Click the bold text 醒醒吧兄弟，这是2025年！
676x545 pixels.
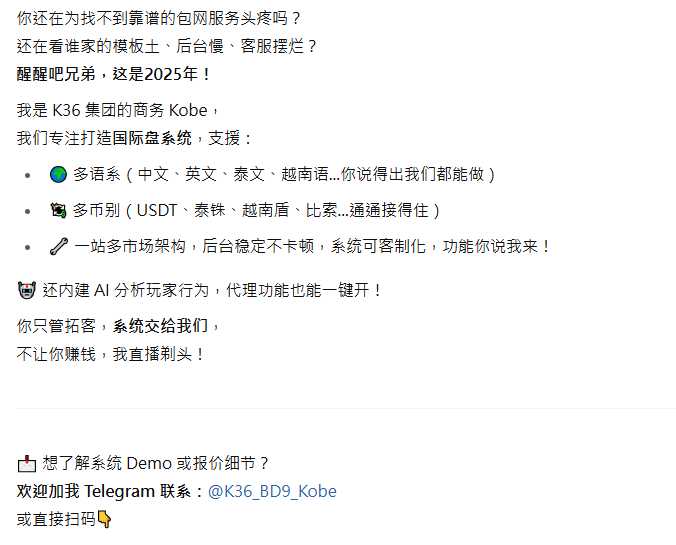114,74
